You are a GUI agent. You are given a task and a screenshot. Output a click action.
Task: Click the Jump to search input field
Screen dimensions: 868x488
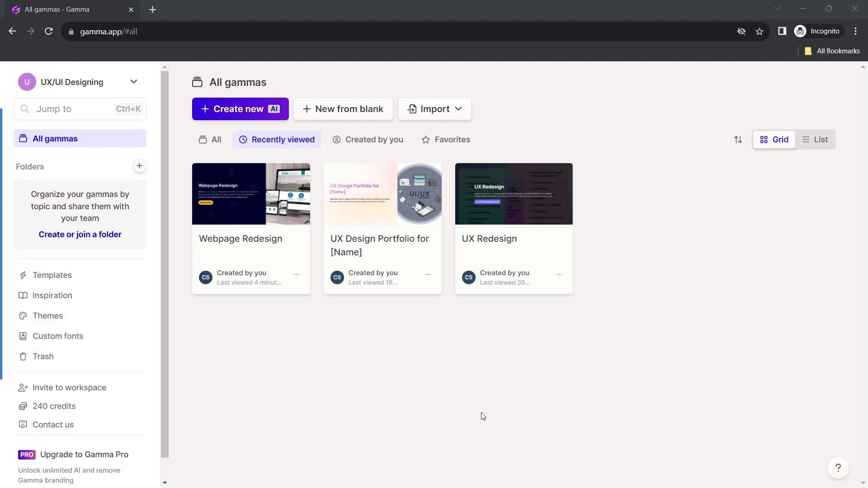(x=80, y=109)
